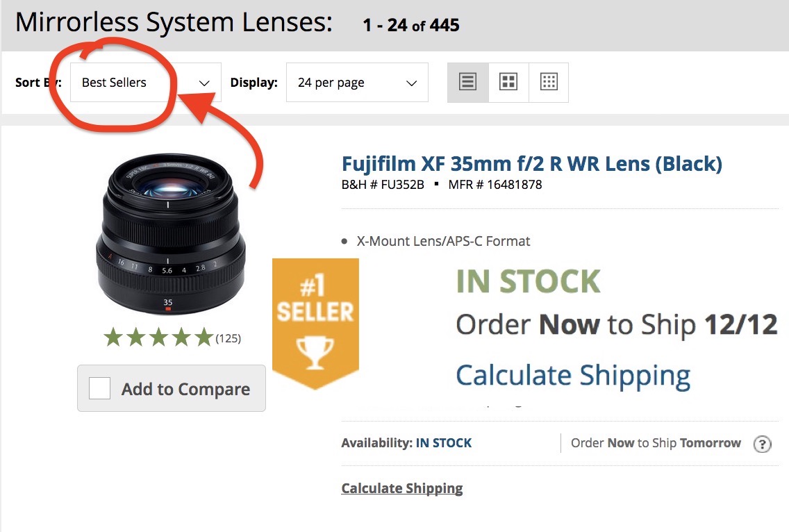The image size is (789, 532).
Task: Click the small underlined Calculate Shipping link
Action: tap(402, 488)
